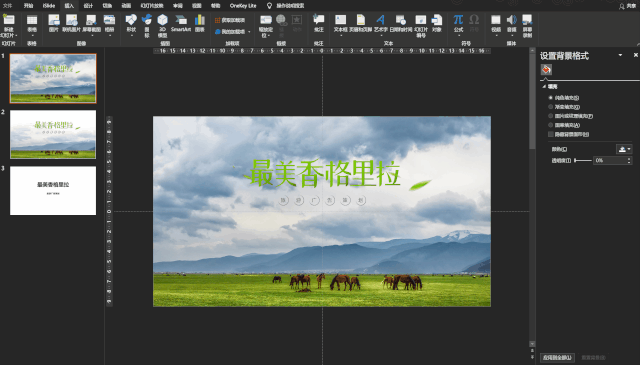Select 图片或纹理填充 picture or texture fill
This screenshot has width=640, height=365.
tap(551, 116)
